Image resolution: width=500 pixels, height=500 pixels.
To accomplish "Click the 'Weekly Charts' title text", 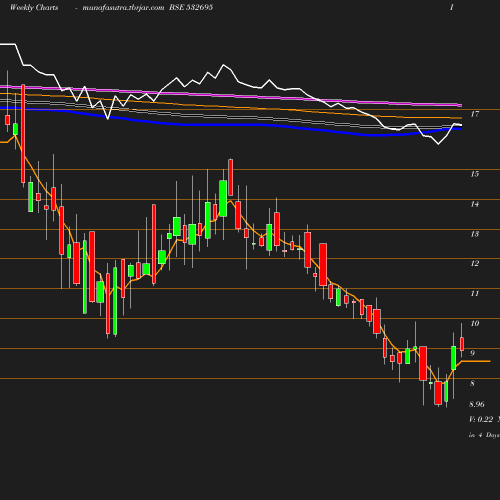I will [34, 7].
